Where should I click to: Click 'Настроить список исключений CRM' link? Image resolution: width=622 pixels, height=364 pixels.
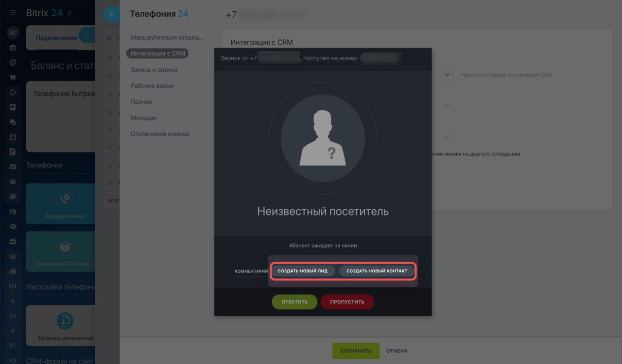[506, 75]
